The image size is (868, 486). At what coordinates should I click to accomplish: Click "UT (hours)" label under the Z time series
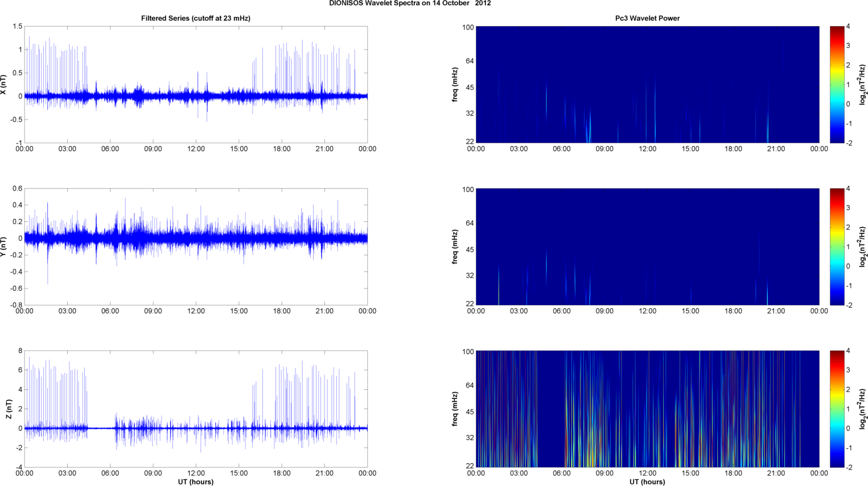196,482
